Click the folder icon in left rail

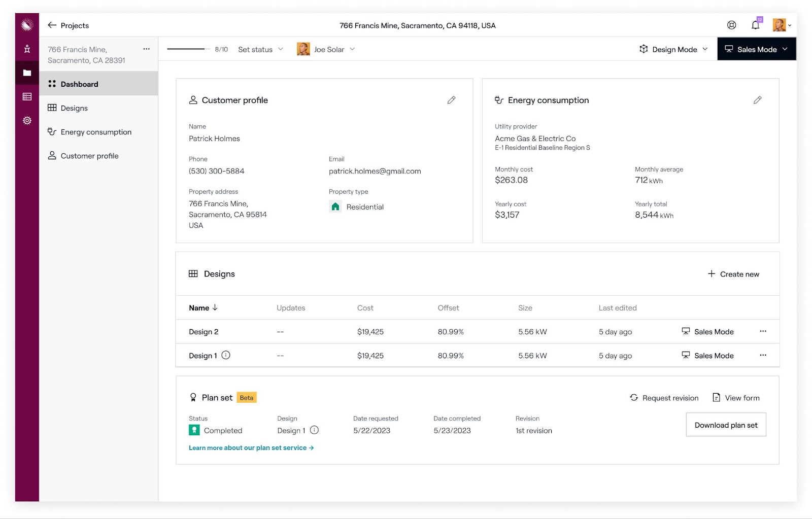(27, 73)
